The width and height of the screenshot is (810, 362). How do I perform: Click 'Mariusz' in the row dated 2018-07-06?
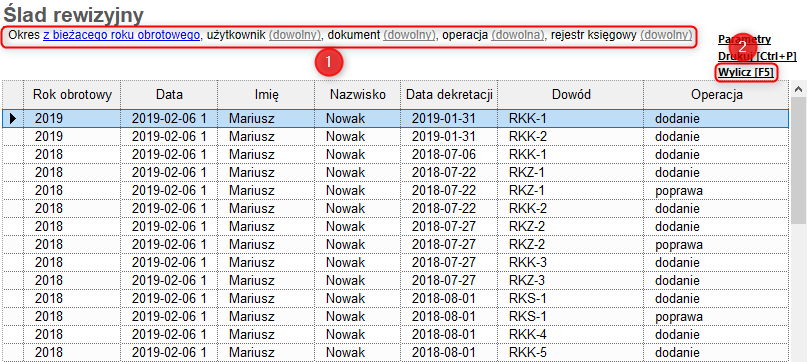point(266,154)
